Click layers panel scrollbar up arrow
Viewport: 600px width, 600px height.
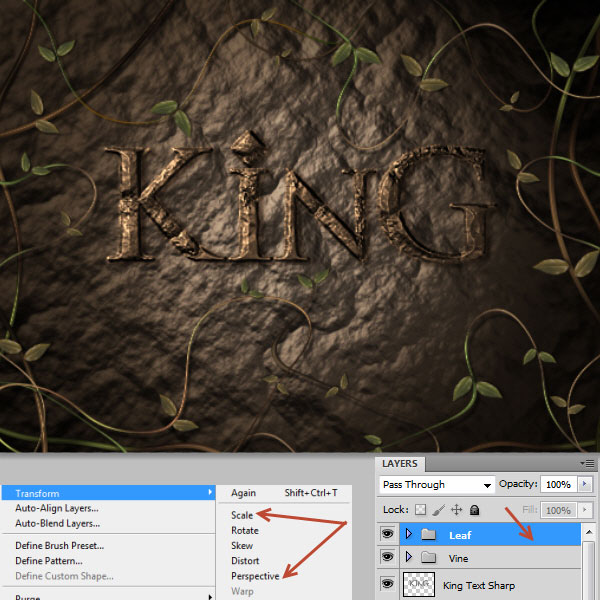(589, 532)
